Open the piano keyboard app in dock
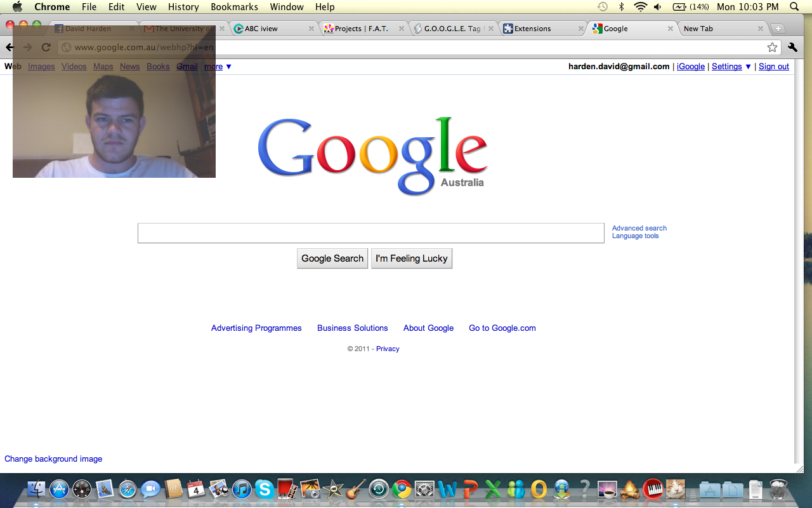 pos(653,489)
